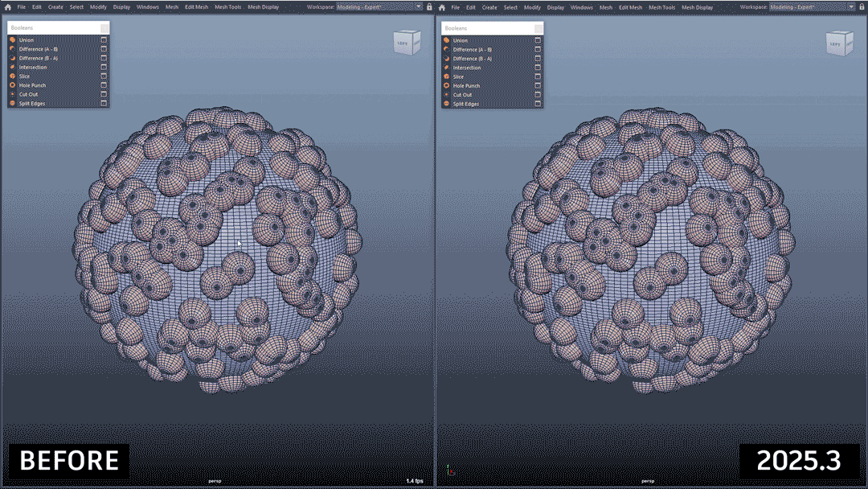Open the Union options box
This screenshot has width=868, height=489.
point(104,39)
